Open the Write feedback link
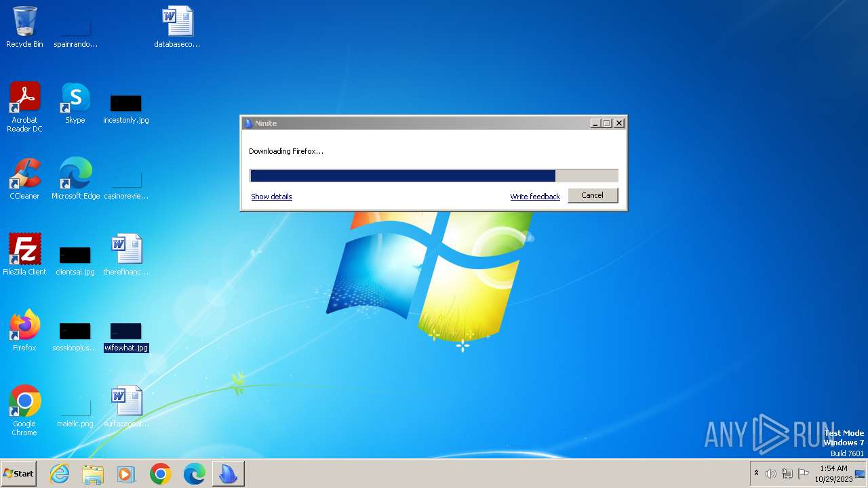Image resolution: width=868 pixels, height=488 pixels. (x=535, y=197)
